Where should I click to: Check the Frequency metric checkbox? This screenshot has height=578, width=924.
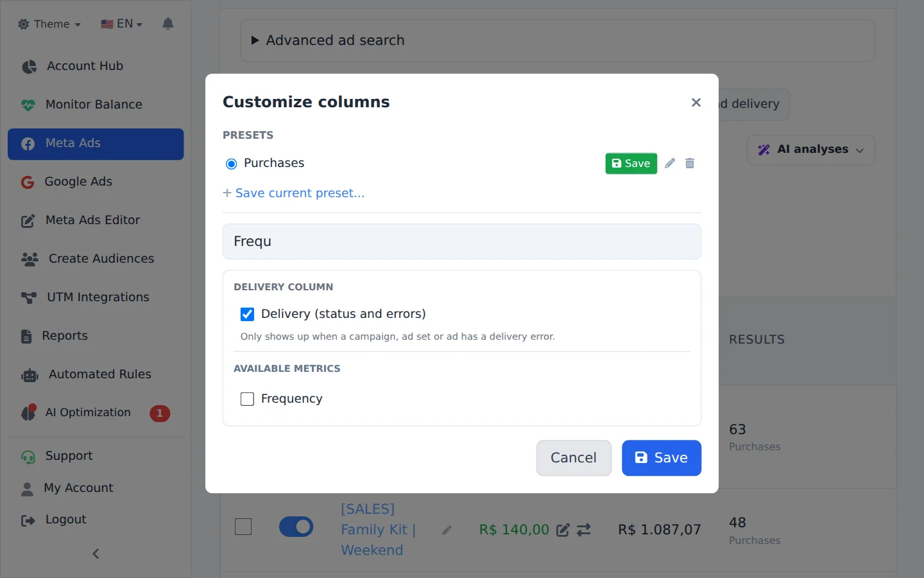pos(247,399)
